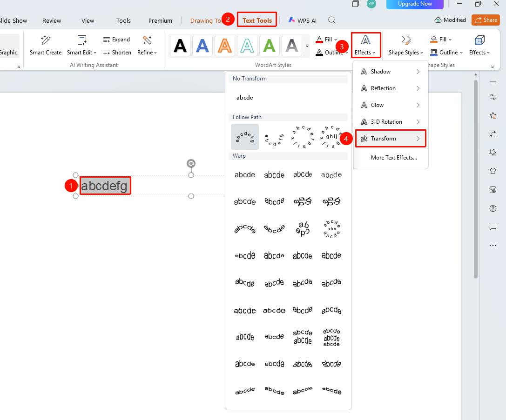Viewport: 506px width, 420px height.
Task: Open the Premium tab
Action: point(160,20)
